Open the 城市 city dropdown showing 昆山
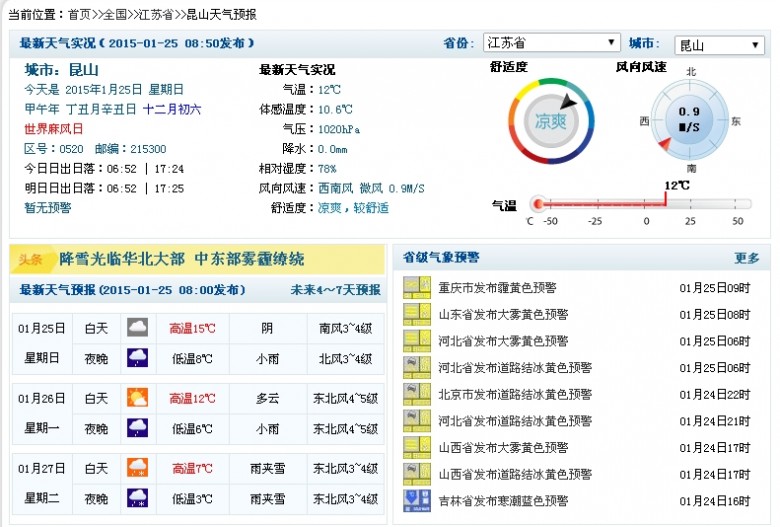 point(719,45)
